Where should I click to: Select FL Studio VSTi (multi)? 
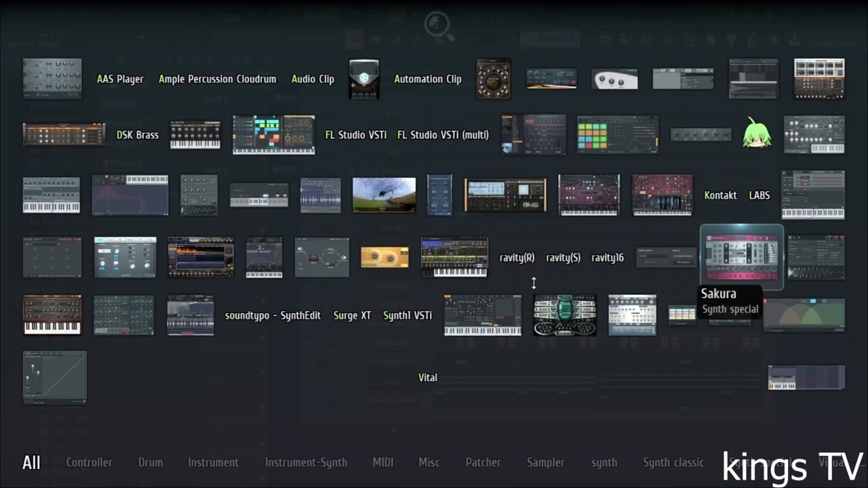pyautogui.click(x=443, y=135)
